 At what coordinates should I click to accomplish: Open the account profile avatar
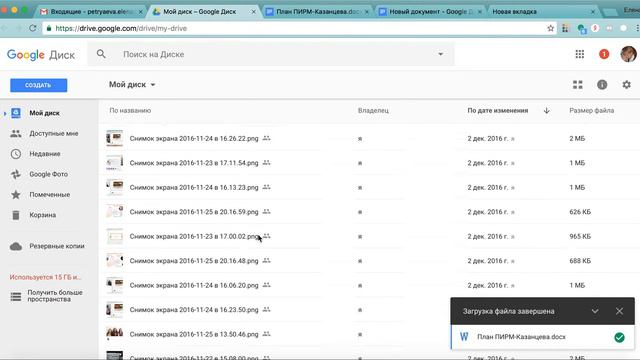click(x=628, y=54)
